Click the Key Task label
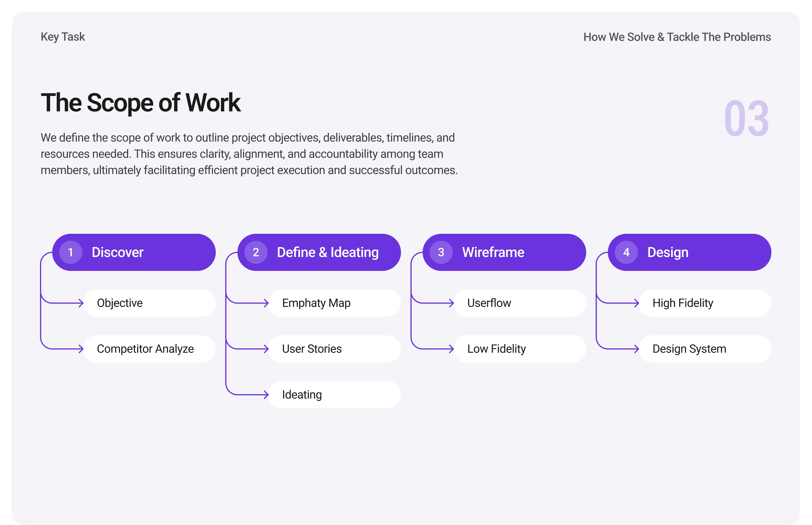The image size is (812, 525). click(63, 37)
